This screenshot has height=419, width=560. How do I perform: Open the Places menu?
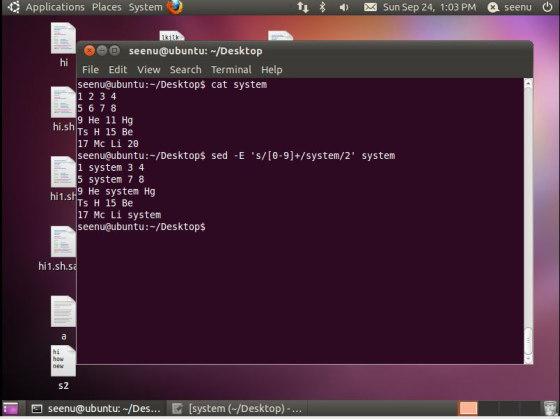(x=106, y=7)
